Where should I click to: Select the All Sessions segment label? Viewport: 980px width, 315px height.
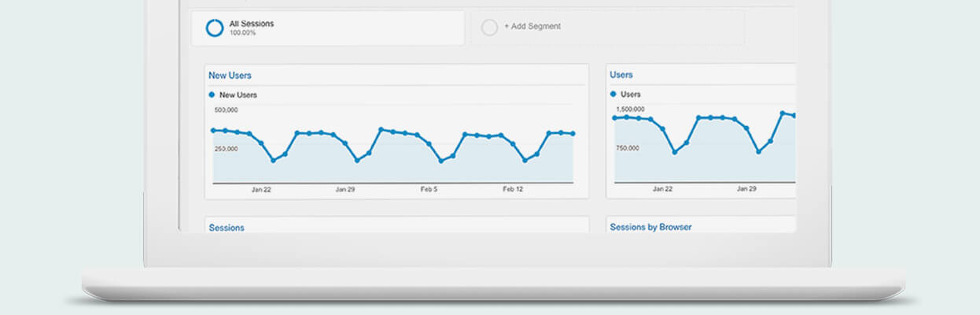coord(251,24)
